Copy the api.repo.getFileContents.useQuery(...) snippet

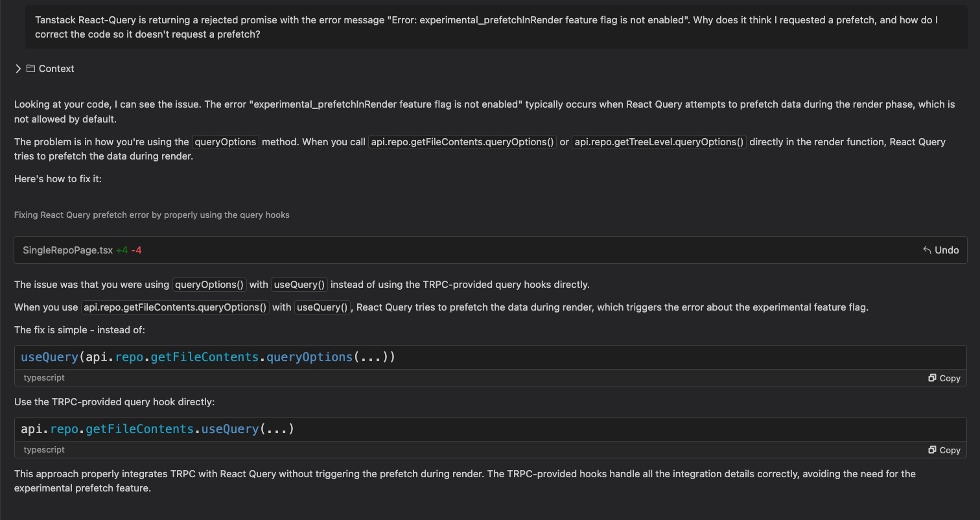pyautogui.click(x=944, y=450)
